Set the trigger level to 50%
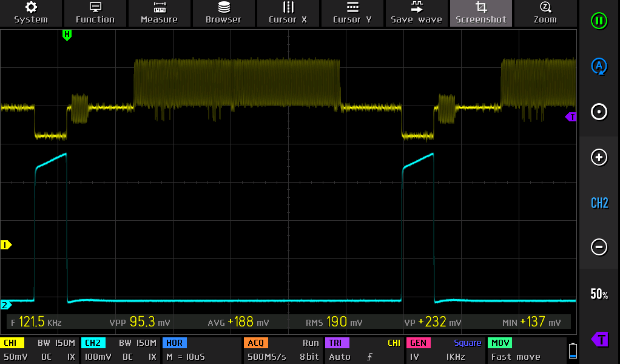 [599, 294]
